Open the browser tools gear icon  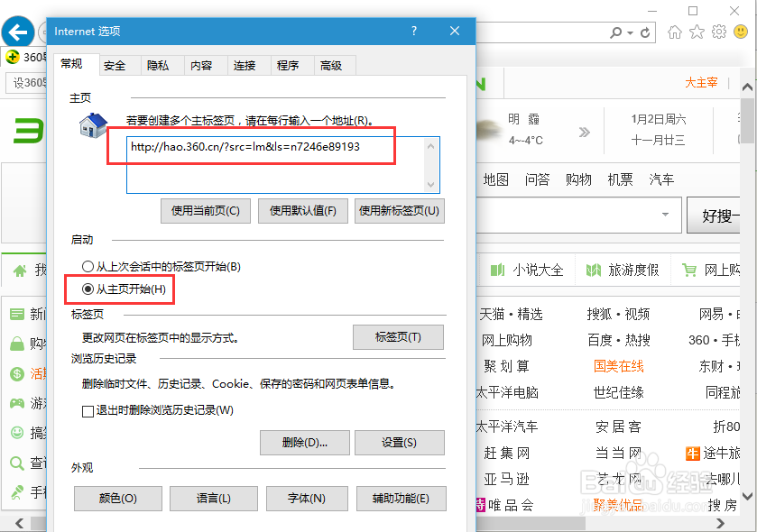click(719, 32)
